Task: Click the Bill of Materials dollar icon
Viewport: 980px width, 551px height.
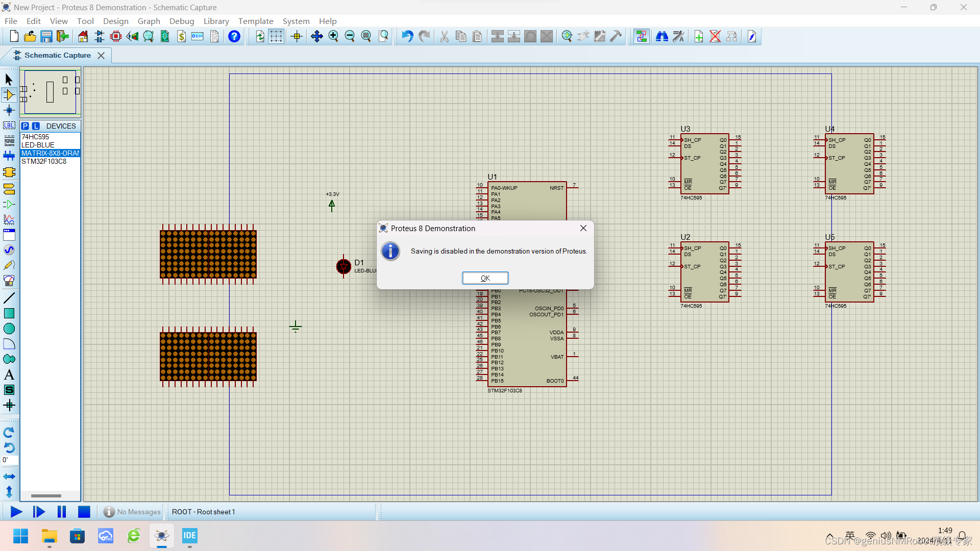Action: 181,36
